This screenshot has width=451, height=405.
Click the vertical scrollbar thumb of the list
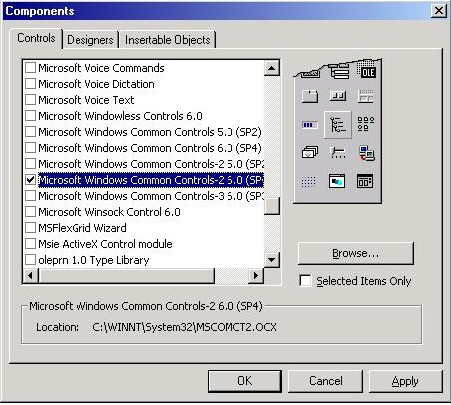[x=272, y=206]
